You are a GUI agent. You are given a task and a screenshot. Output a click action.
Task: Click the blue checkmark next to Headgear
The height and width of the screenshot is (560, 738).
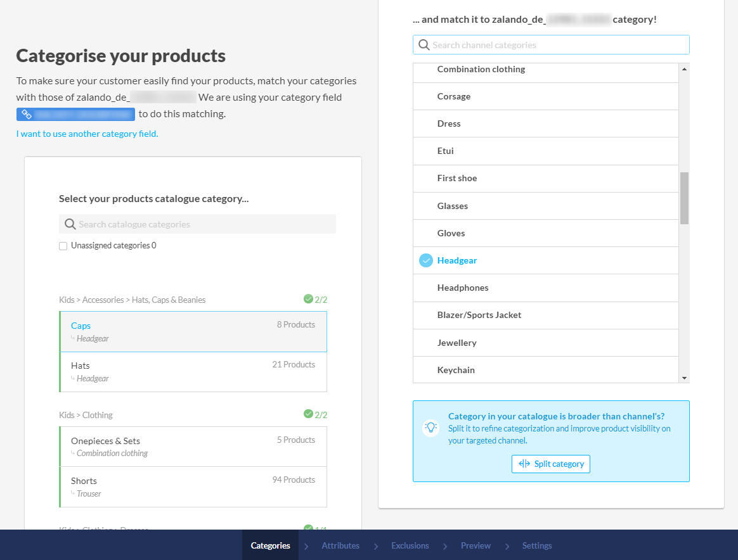coord(426,260)
